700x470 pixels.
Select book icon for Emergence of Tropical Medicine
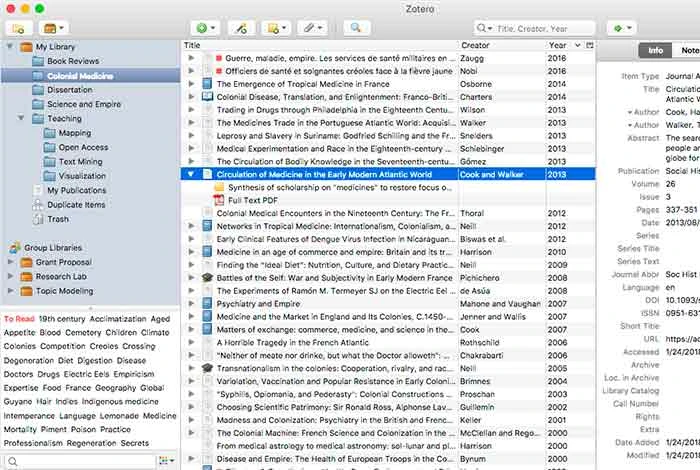(x=207, y=84)
